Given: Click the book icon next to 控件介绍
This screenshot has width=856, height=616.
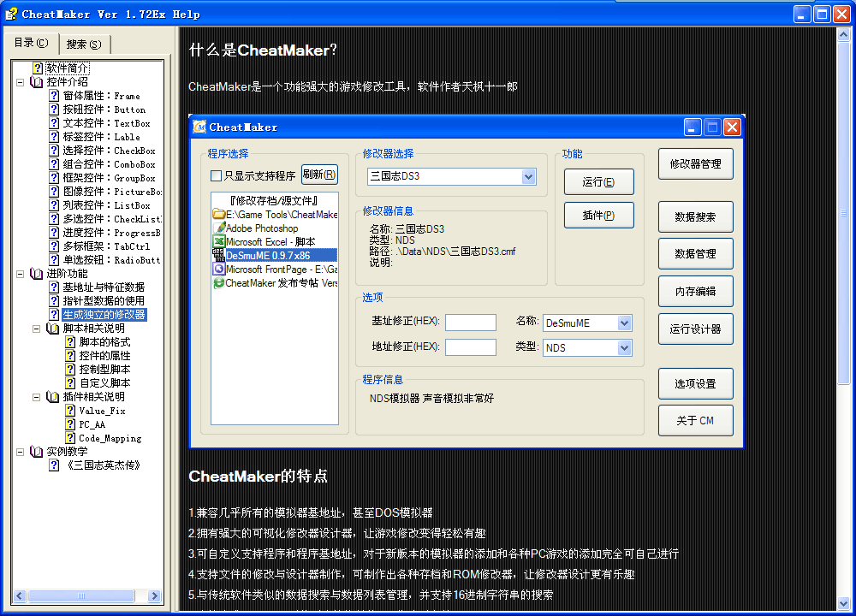Looking at the screenshot, I should click(37, 82).
